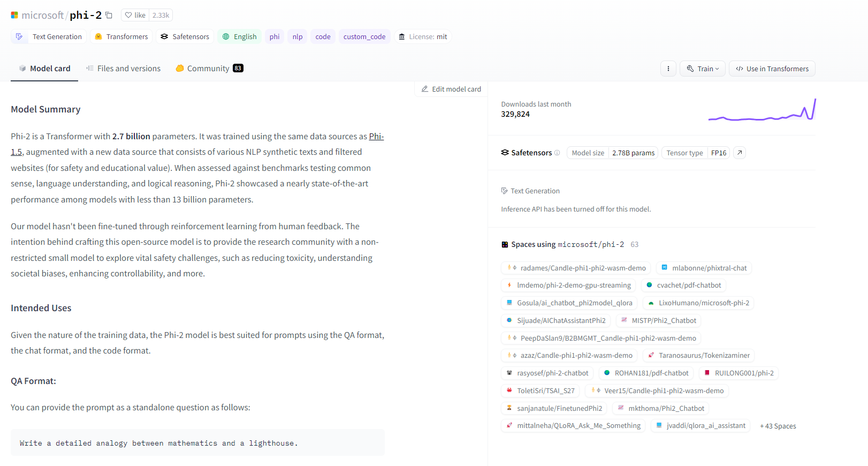Click the Text Generation task icon
868x466 pixels.
[x=19, y=36]
